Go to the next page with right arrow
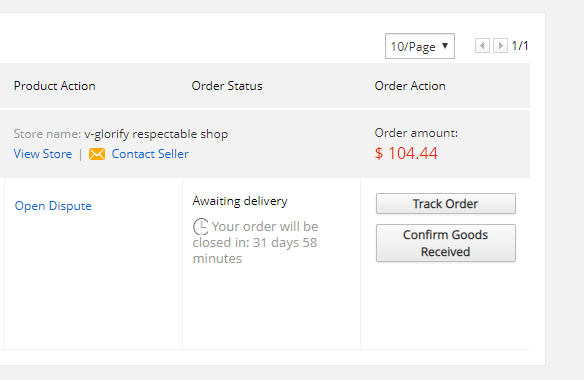 click(500, 46)
